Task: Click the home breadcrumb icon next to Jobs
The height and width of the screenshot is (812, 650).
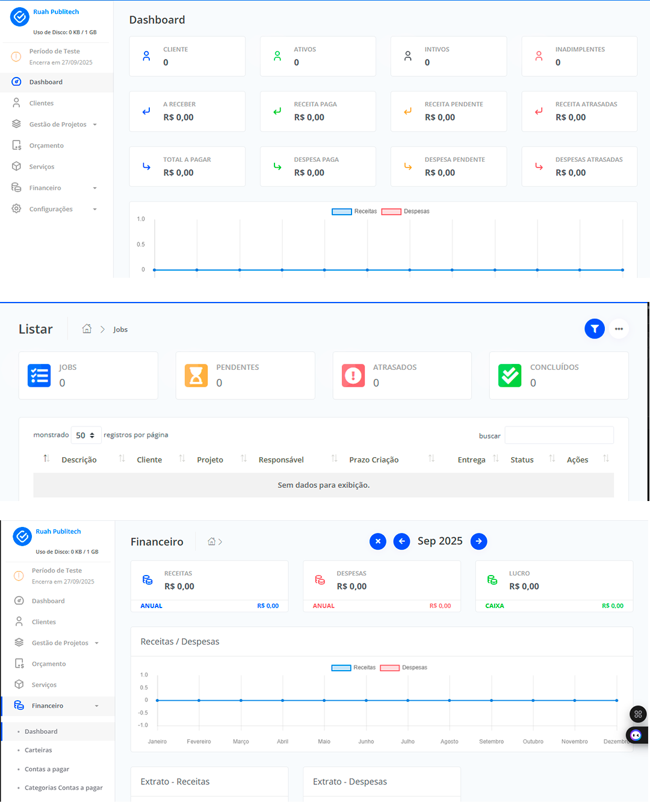Action: click(x=87, y=329)
